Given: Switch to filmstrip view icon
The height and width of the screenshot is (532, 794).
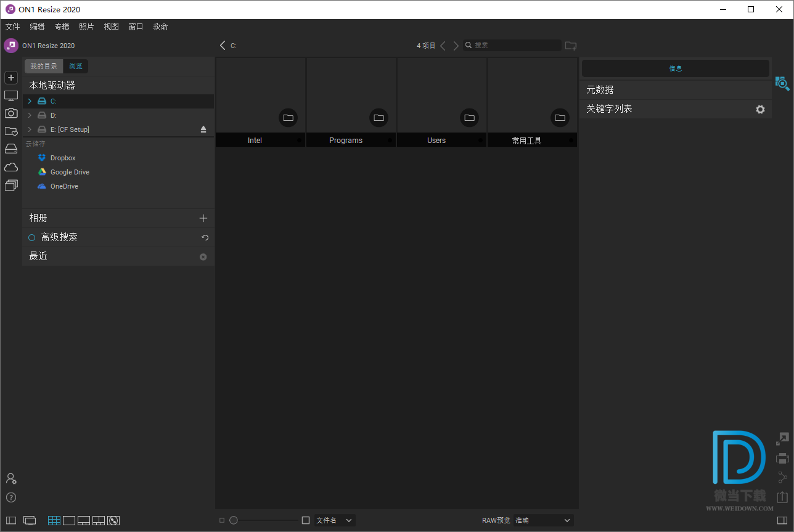Looking at the screenshot, I should (84, 520).
